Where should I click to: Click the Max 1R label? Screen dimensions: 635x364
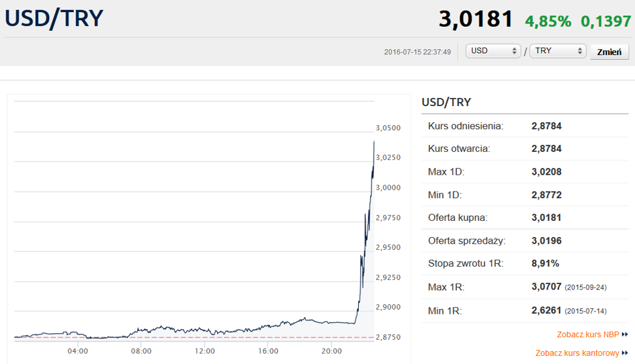tap(446, 287)
